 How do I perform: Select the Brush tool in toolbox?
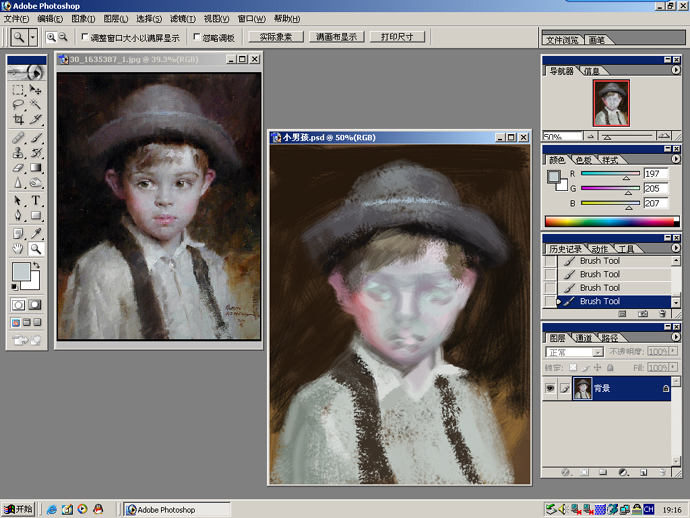pos(35,138)
